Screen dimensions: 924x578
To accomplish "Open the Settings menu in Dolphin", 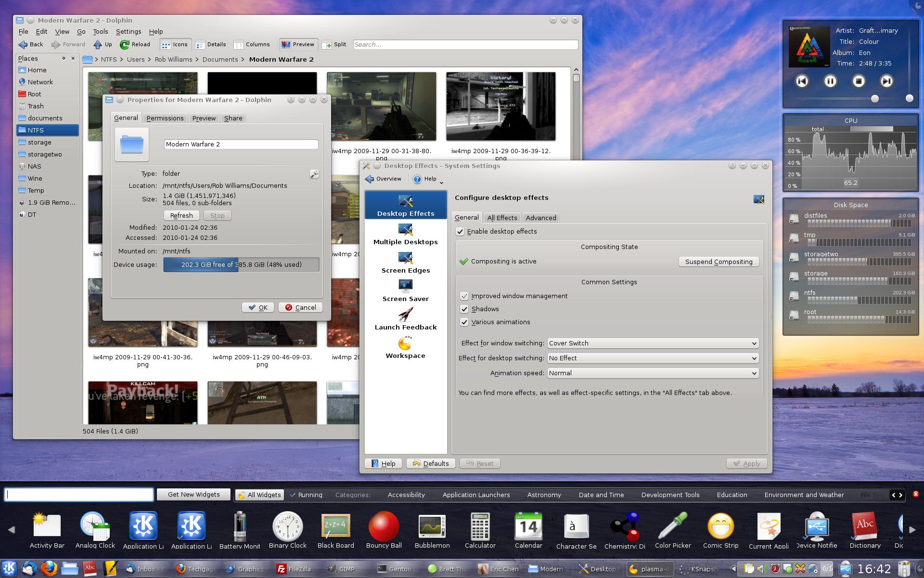I will [128, 31].
